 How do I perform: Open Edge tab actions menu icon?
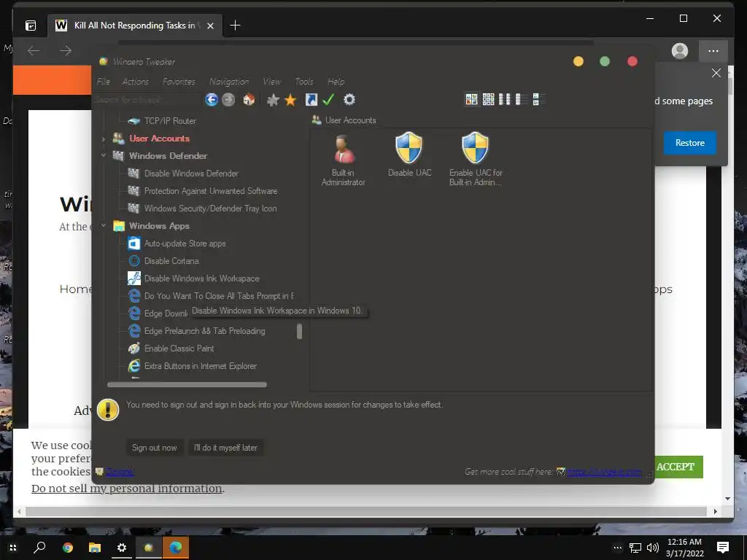point(31,26)
